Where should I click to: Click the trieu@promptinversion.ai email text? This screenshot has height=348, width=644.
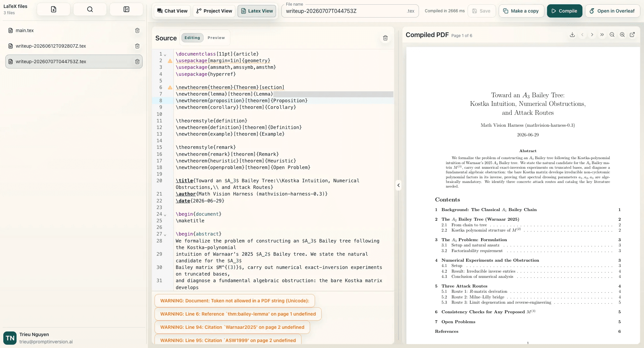point(46,342)
